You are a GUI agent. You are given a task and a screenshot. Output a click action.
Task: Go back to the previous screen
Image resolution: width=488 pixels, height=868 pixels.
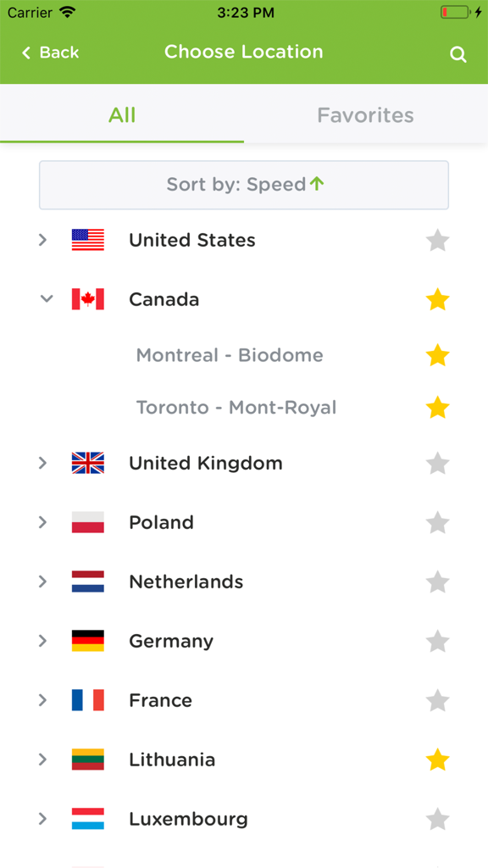pyautogui.click(x=48, y=53)
